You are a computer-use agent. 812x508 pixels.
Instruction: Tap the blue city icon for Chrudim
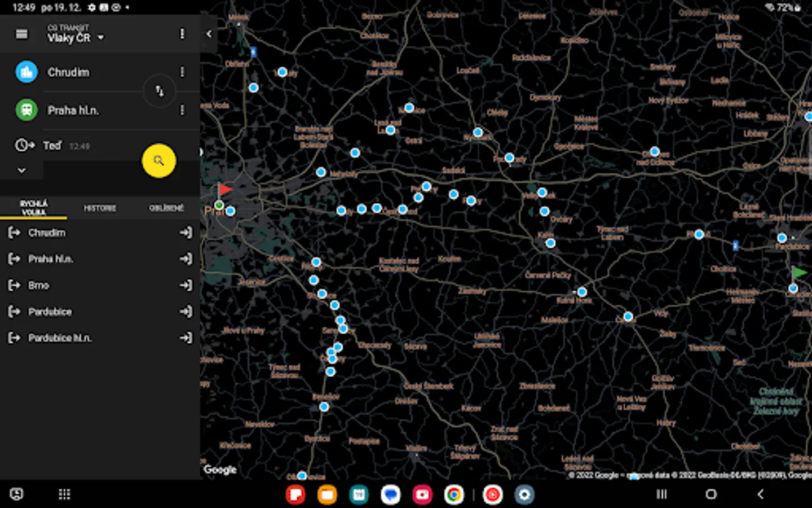[26, 72]
